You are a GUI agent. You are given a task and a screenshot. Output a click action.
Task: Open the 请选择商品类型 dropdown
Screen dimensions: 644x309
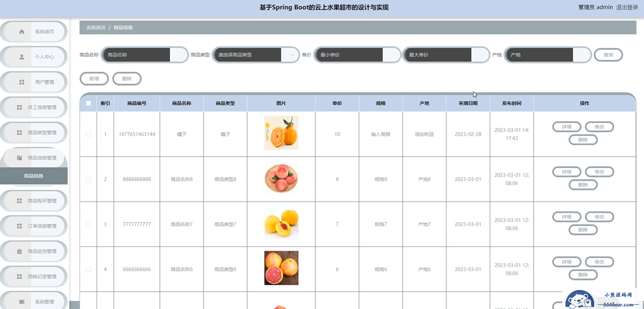pyautogui.click(x=256, y=55)
